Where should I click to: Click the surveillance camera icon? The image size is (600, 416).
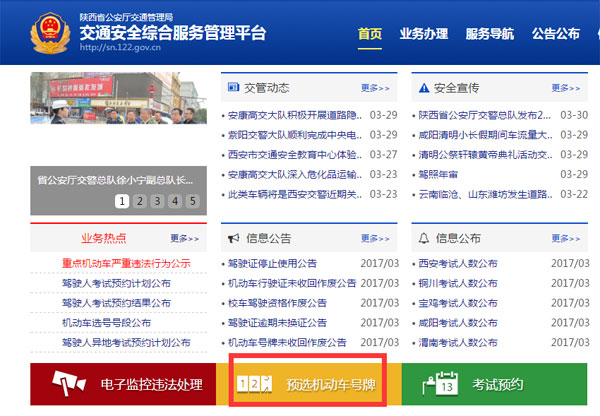point(69,383)
